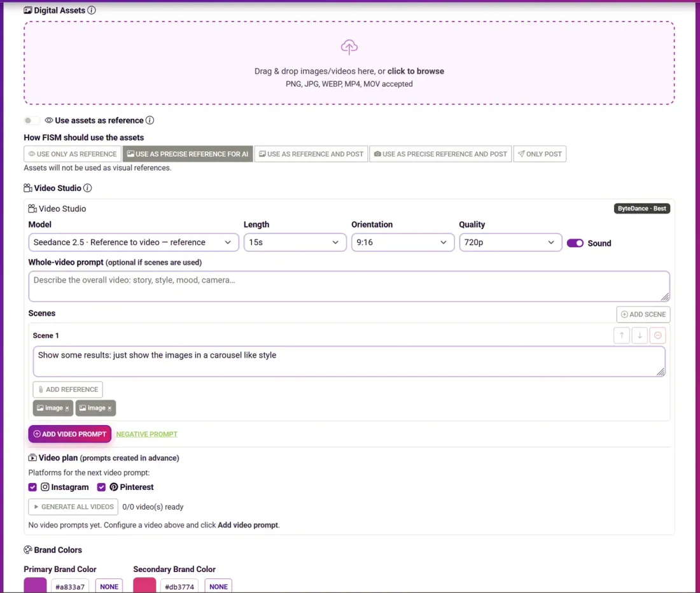Image resolution: width=700 pixels, height=593 pixels.
Task: Click the secondary brand color None button
Action: (218, 586)
